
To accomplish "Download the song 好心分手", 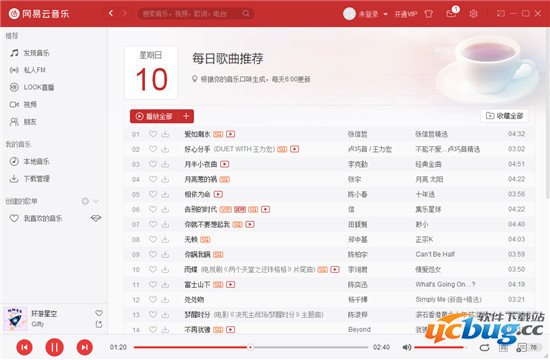I will click(165, 149).
